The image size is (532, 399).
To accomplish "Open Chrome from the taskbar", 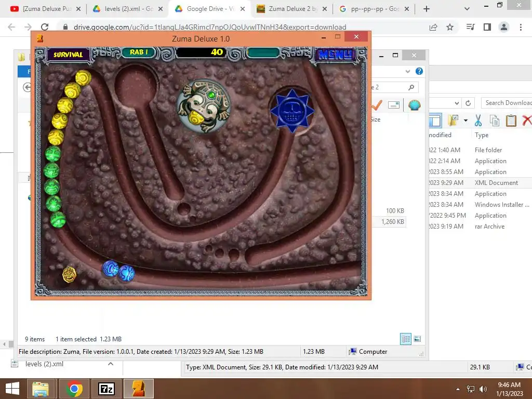I will click(x=74, y=389).
